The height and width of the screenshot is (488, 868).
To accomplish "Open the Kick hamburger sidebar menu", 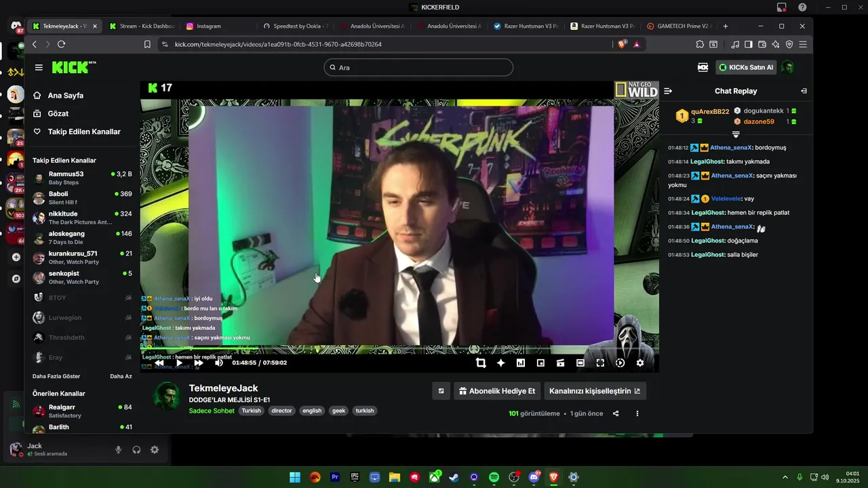I will (x=39, y=68).
